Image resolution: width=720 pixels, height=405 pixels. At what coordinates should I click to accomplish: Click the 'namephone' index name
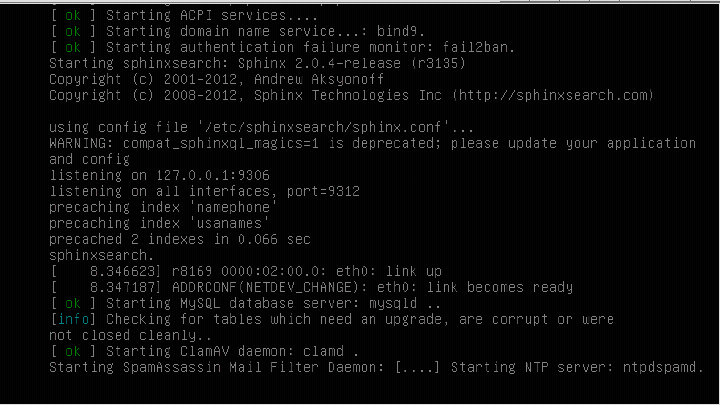(233, 208)
